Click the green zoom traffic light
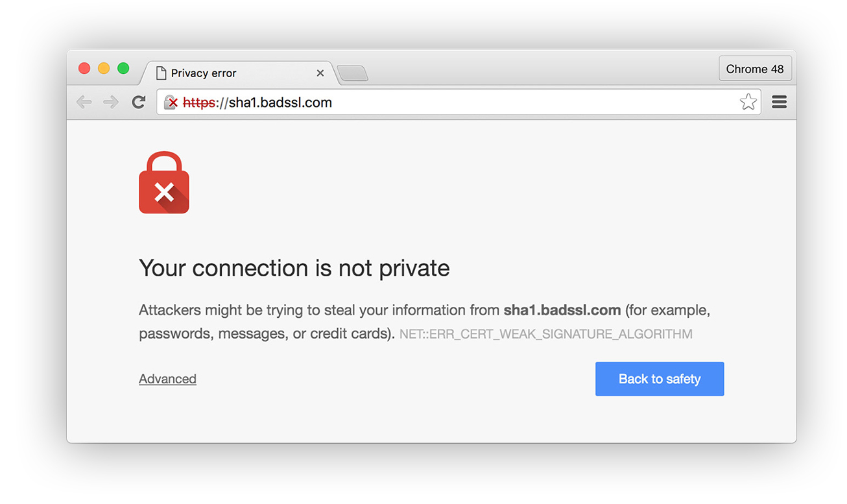Screen dimensions: 847x504 coord(123,67)
